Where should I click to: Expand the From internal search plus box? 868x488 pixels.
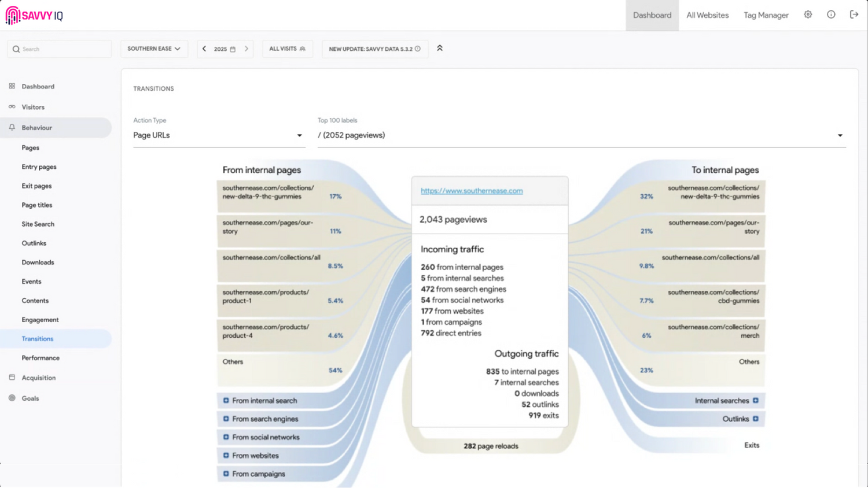point(226,401)
